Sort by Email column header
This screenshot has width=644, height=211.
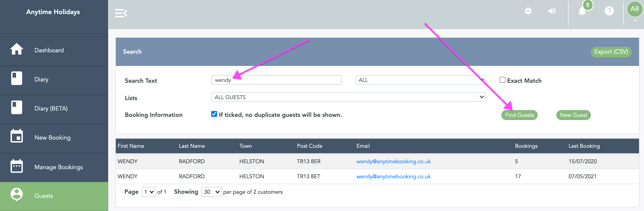(x=363, y=146)
